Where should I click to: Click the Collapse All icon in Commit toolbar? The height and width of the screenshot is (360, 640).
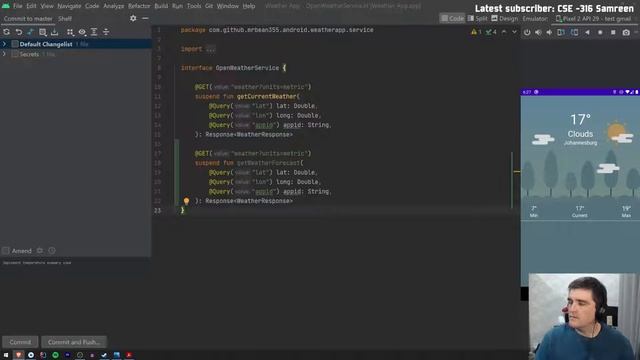click(106, 32)
